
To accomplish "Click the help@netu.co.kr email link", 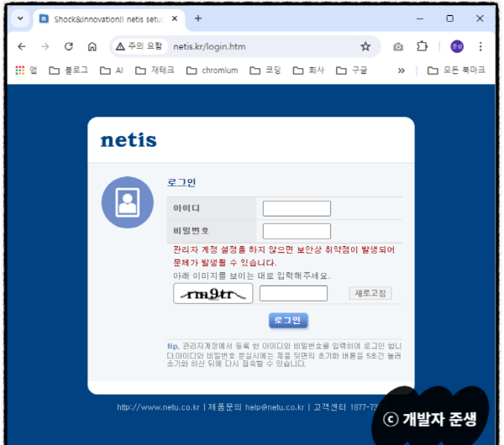I will (275, 407).
